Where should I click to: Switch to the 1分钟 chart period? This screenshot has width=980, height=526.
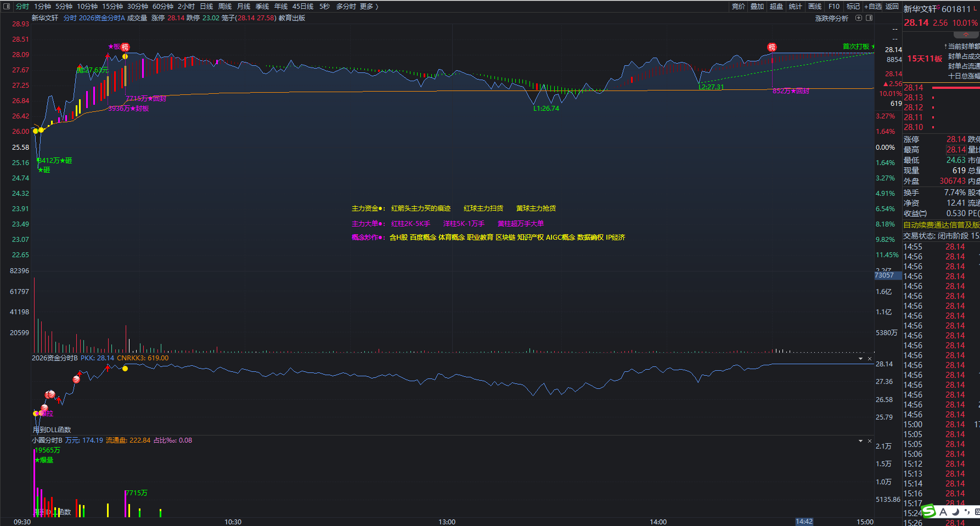pos(42,7)
